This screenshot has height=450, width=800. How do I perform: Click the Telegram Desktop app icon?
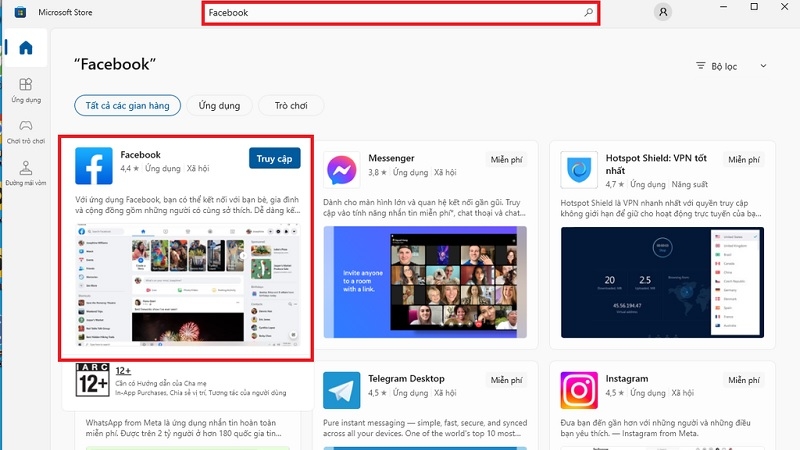point(341,390)
